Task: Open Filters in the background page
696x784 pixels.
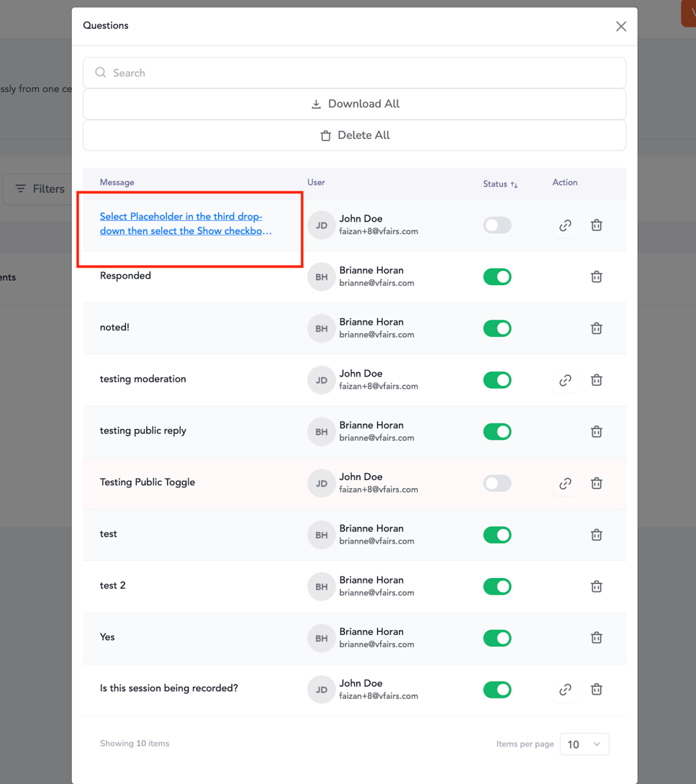Action: point(40,189)
